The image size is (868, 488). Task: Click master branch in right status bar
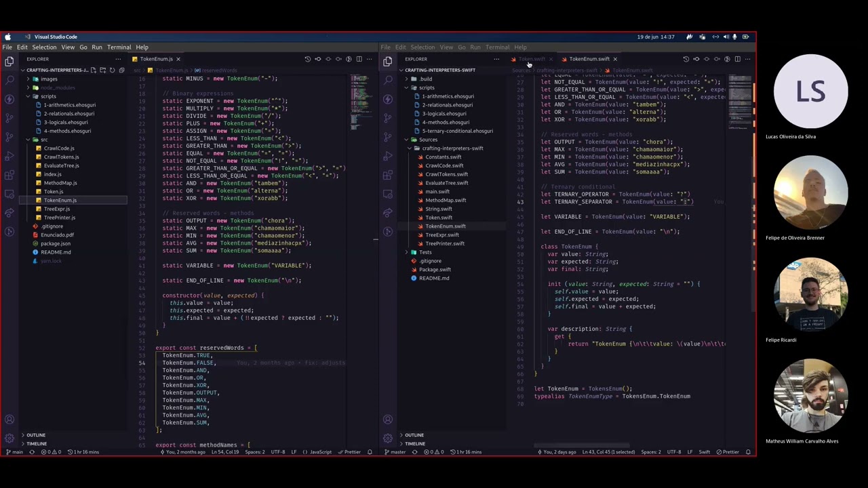pyautogui.click(x=395, y=452)
